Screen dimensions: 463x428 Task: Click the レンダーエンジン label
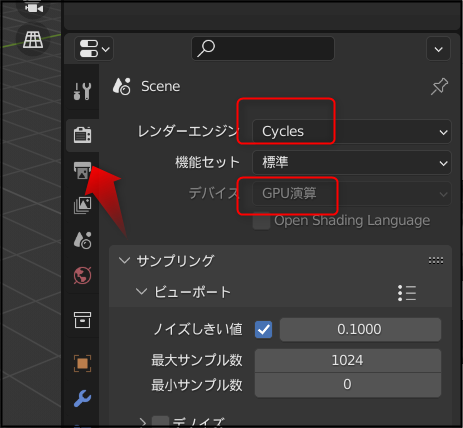click(x=188, y=131)
